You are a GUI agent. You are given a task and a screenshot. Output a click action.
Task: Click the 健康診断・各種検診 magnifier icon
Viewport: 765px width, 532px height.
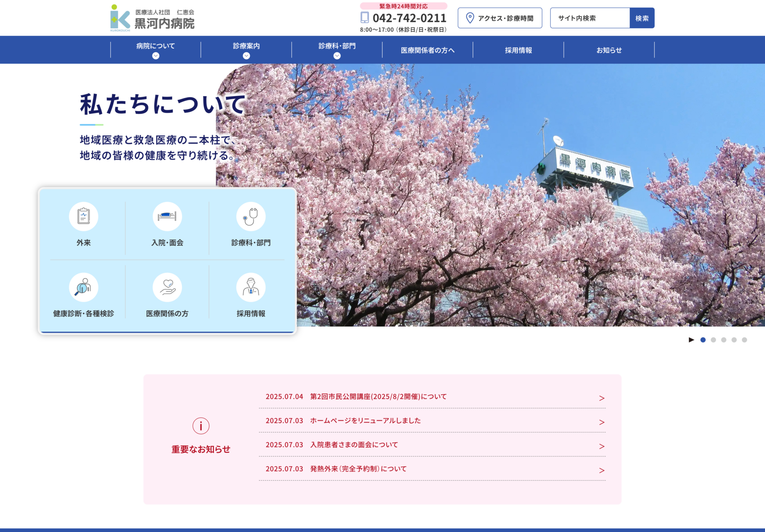pos(83,287)
